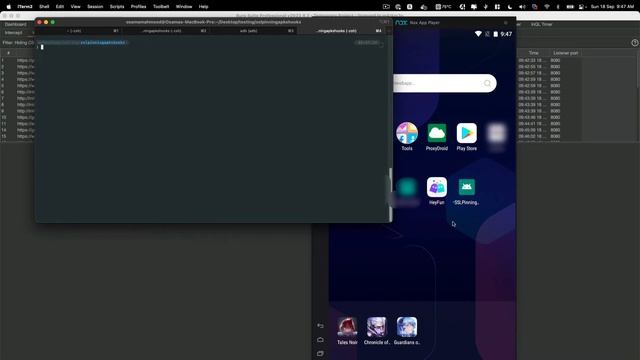Open the View menu
This screenshot has width=640, height=360.
point(76,7)
